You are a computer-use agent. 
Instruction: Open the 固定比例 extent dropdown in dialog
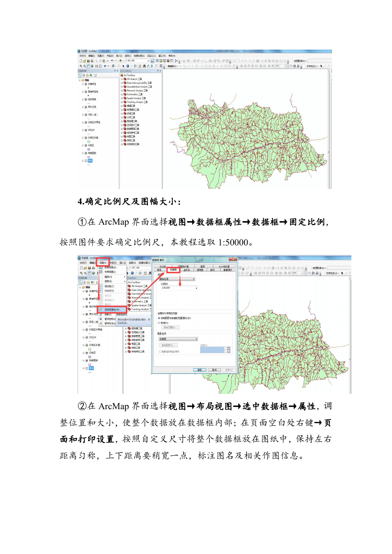177,279
